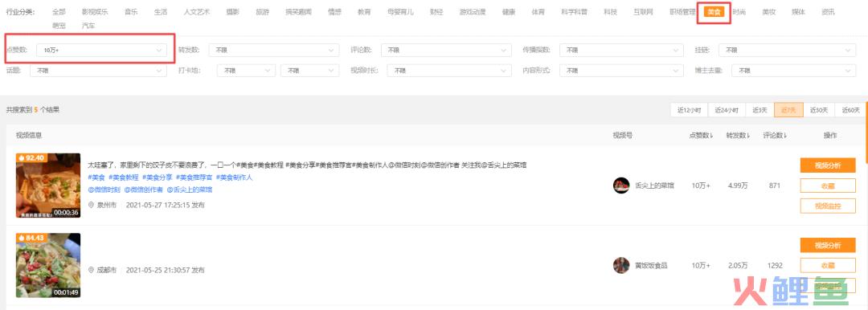Open the second 打卡地 dropdown
Screen dimensions: 868x310
tap(310, 71)
